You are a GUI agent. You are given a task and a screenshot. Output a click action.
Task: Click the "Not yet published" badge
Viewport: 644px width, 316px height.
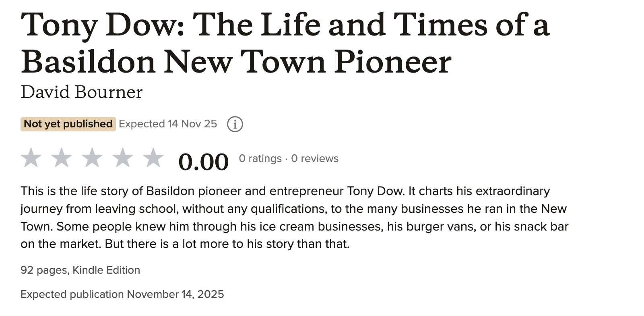[x=68, y=124]
